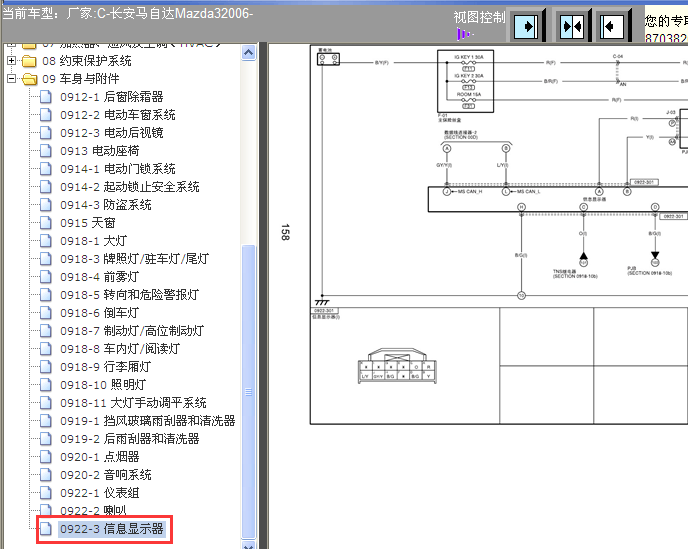
Task: Click page icon beside 0914-3 防盗系统
Action: click(46, 205)
